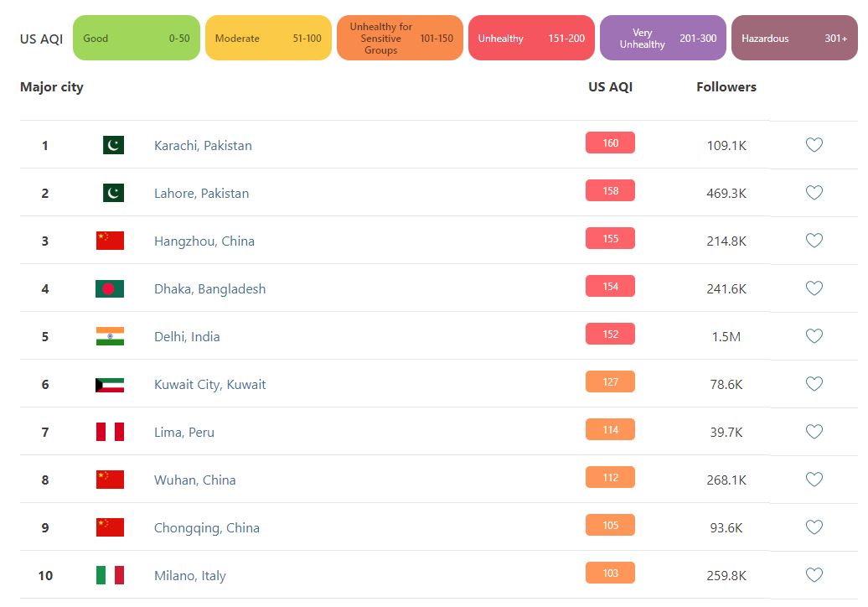Click the heart icon for Milano, Italy

[814, 575]
